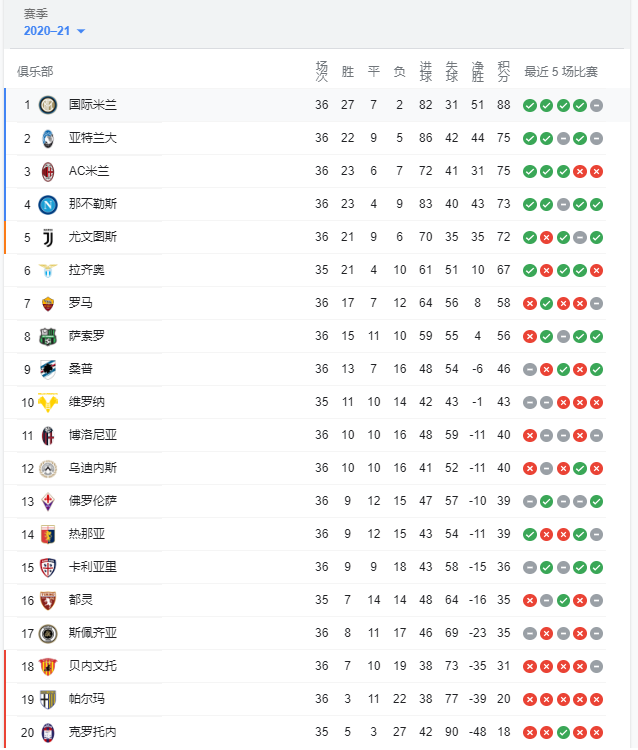
Task: Click the 那不勒斯 blue N logo
Action: click(48, 205)
